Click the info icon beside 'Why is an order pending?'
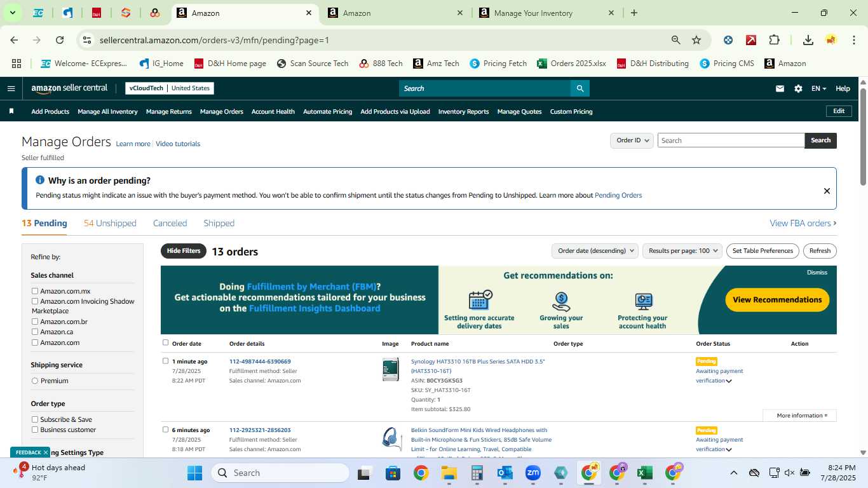This screenshot has width=868, height=488. (x=40, y=180)
